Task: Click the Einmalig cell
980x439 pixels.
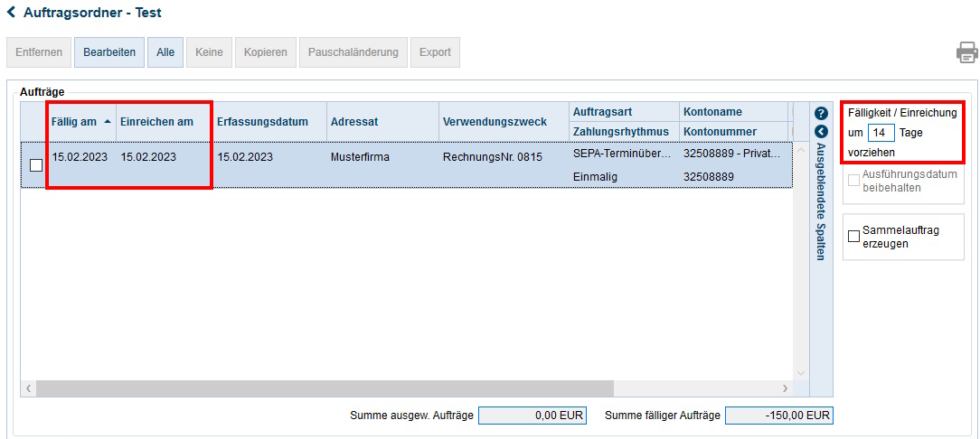Action: (x=623, y=177)
